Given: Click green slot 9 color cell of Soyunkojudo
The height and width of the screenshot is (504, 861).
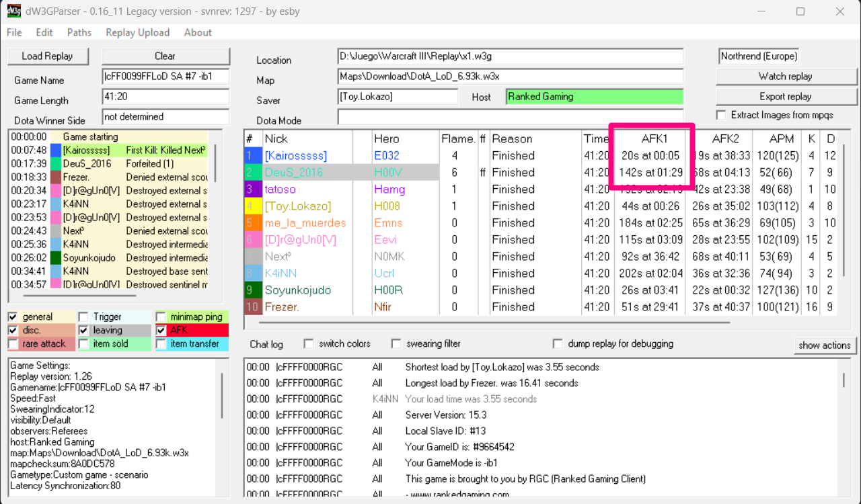Looking at the screenshot, I should (253, 290).
